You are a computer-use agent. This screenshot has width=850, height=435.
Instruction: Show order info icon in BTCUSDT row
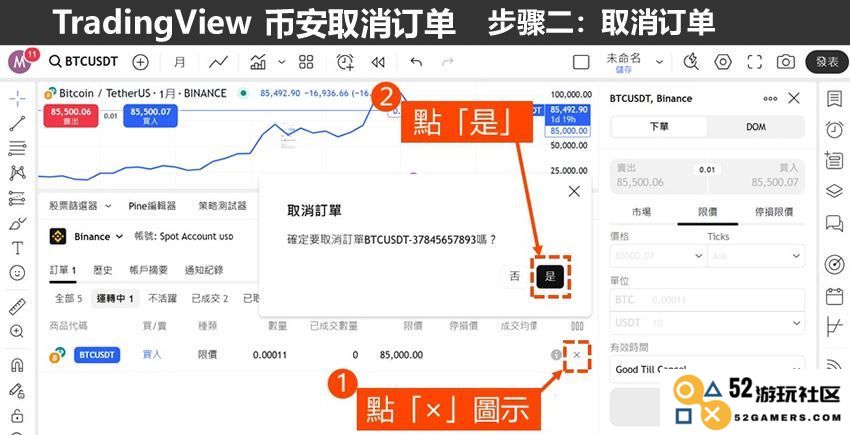coord(556,355)
